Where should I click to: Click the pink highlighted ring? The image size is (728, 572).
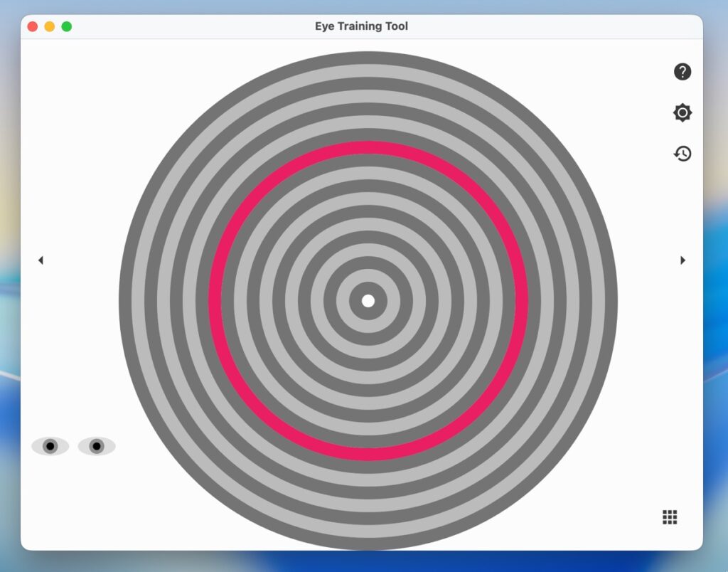[x=368, y=147]
